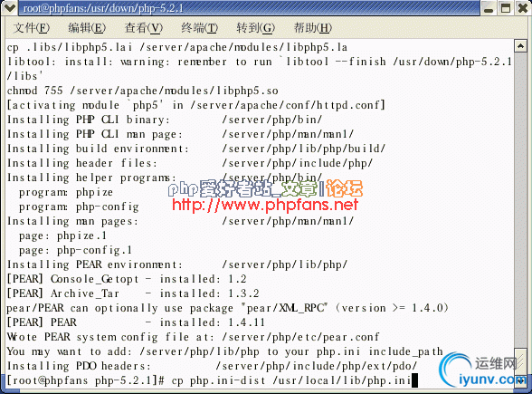Click the 'Wrote PEAR system config file' line

point(193,337)
